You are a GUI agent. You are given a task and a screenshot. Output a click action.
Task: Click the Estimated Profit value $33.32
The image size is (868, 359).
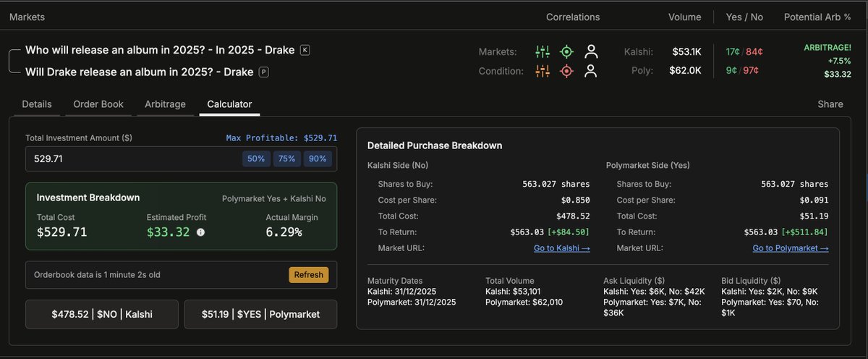169,232
